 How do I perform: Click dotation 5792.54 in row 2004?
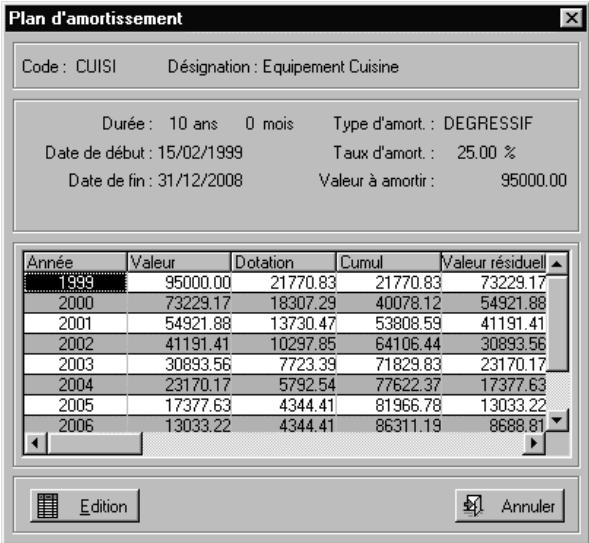[x=284, y=385]
